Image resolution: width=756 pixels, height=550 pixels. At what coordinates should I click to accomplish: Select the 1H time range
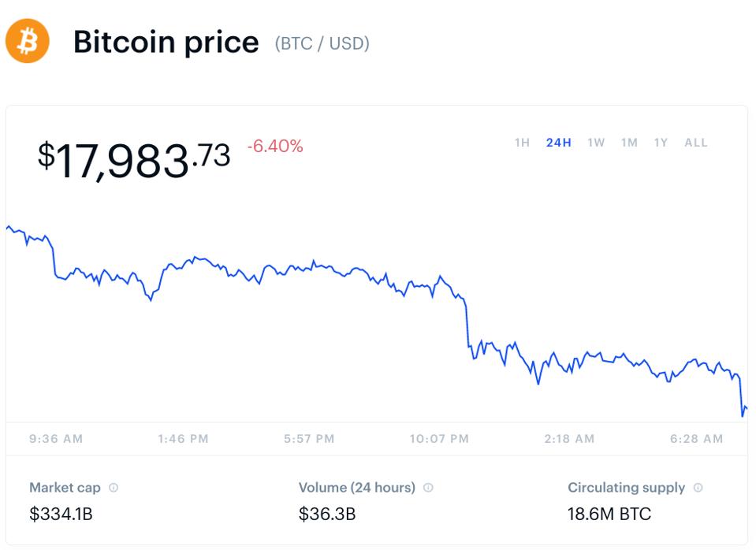(523, 143)
